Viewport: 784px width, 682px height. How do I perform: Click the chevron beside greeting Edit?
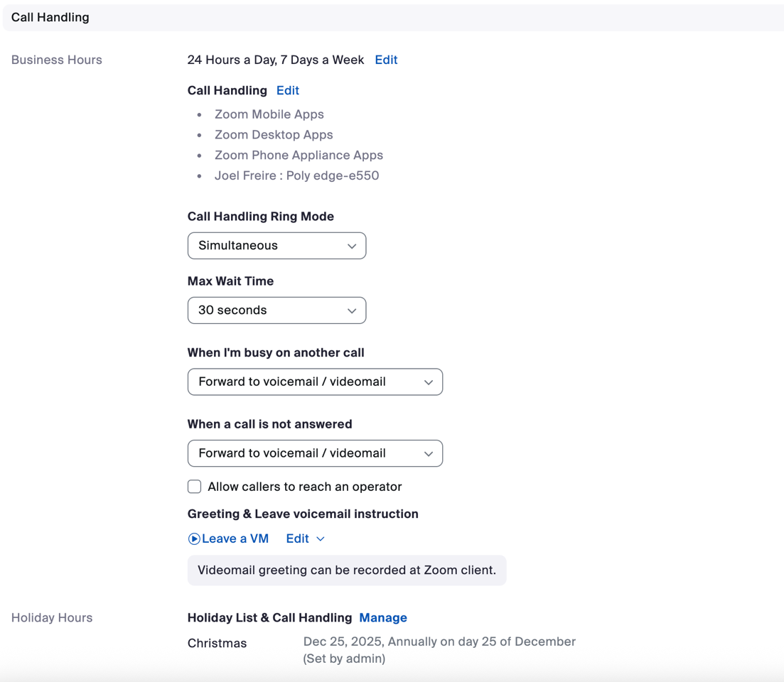(x=321, y=539)
